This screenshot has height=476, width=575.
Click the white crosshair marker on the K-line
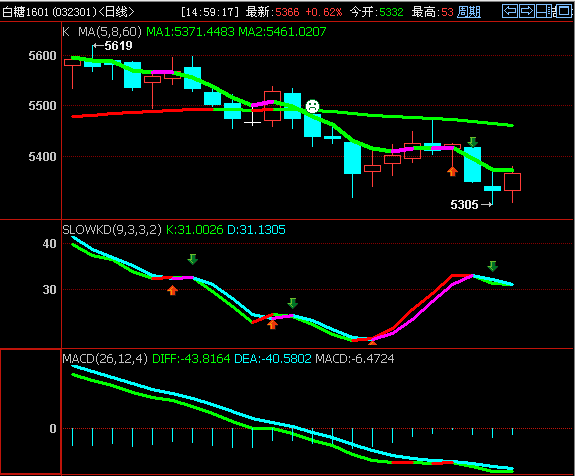252,120
